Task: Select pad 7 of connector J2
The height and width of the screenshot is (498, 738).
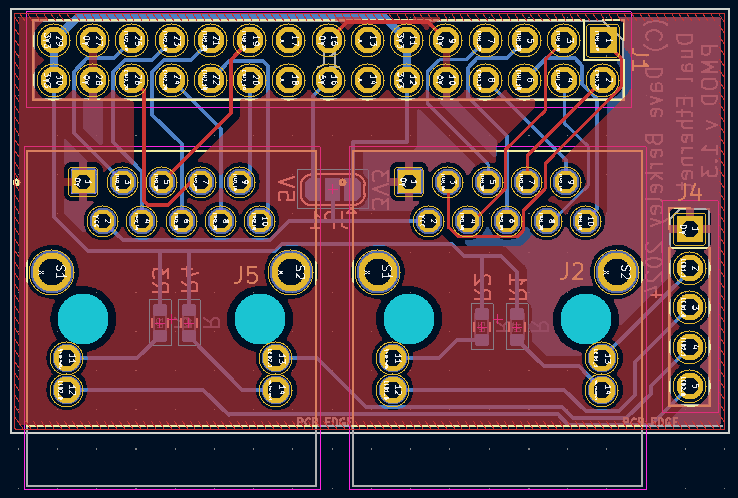Action: [x=526, y=181]
